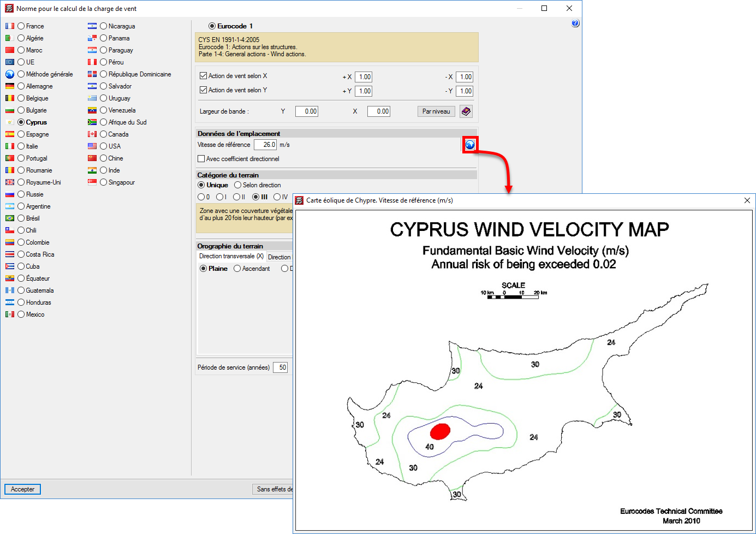Image resolution: width=756 pixels, height=534 pixels.
Task: Edit the Largeur de bande Y field
Action: click(307, 111)
